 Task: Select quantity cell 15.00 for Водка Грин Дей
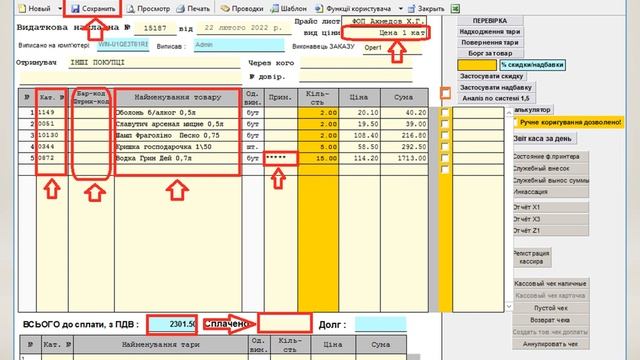[318, 158]
